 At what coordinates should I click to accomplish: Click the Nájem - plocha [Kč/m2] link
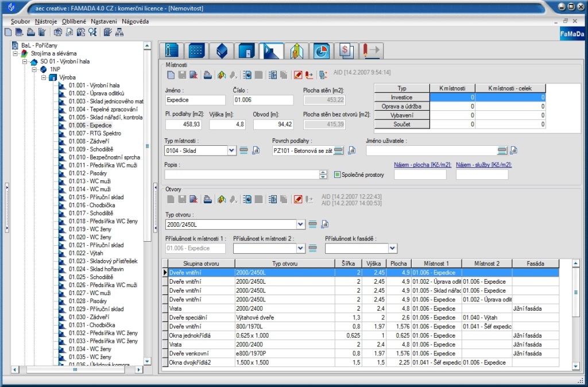click(x=423, y=165)
